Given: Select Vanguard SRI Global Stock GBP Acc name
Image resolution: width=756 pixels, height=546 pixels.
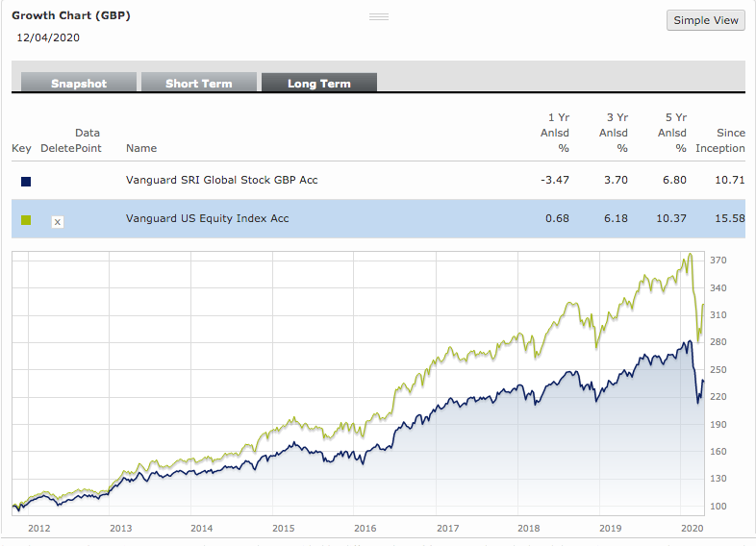Looking at the screenshot, I should coord(221,180).
